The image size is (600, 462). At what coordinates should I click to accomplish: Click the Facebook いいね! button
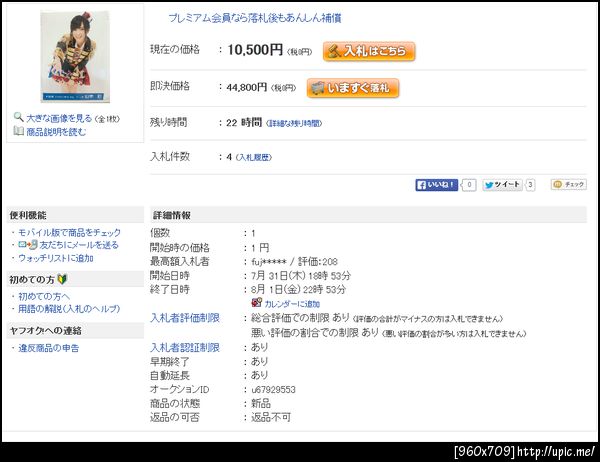click(437, 185)
